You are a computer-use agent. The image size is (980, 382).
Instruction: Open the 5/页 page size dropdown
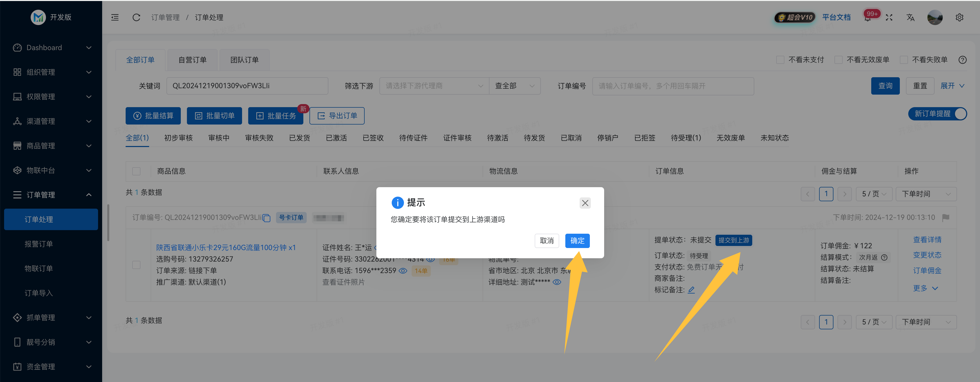[874, 194]
